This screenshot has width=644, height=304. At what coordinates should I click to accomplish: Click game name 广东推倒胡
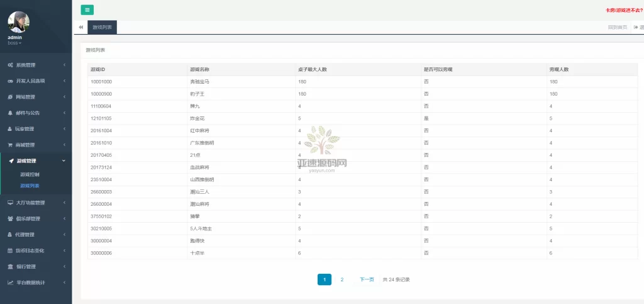point(202,143)
